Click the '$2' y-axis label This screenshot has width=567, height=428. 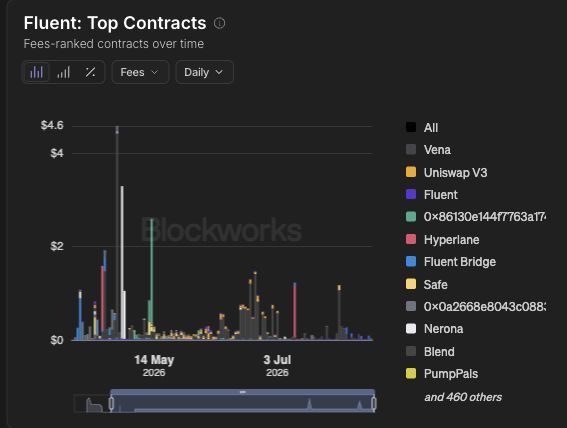click(x=57, y=246)
